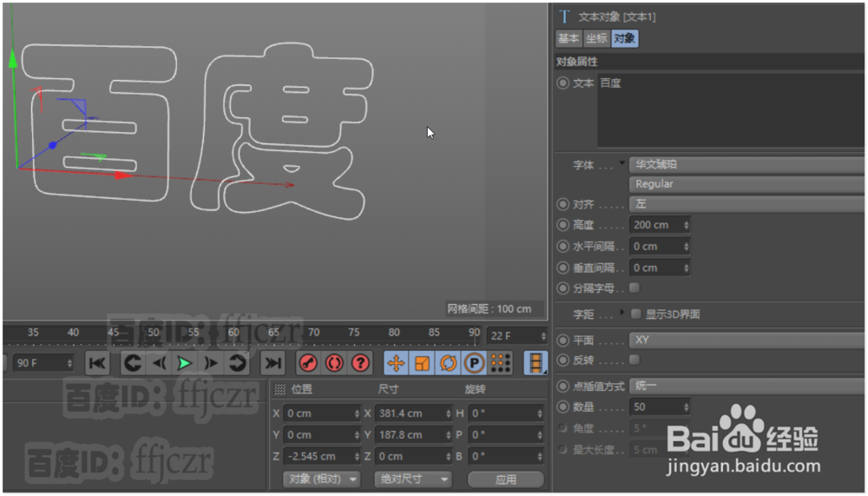Click size Y field 187.8 cm
Screen dimensions: 868x496
click(x=409, y=435)
